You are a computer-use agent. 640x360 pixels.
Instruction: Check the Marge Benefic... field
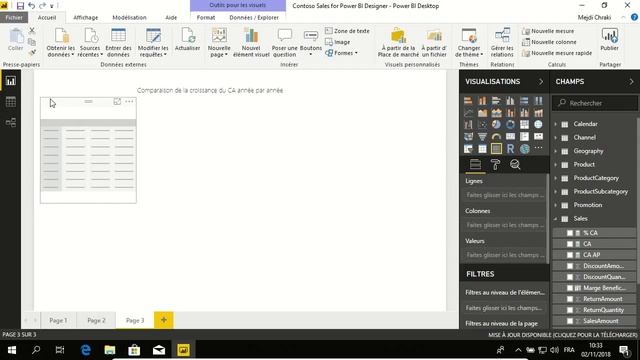pyautogui.click(x=570, y=288)
